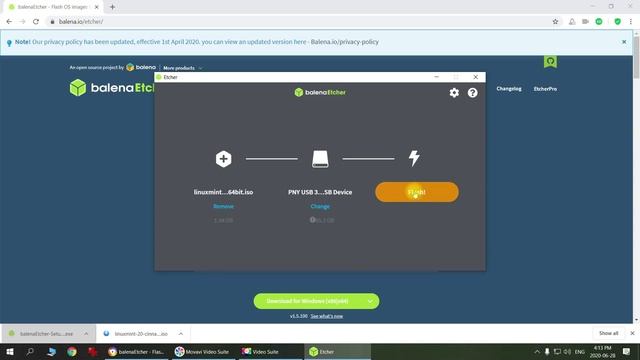Click the warning icon beside the drive size

pyautogui.click(x=313, y=220)
